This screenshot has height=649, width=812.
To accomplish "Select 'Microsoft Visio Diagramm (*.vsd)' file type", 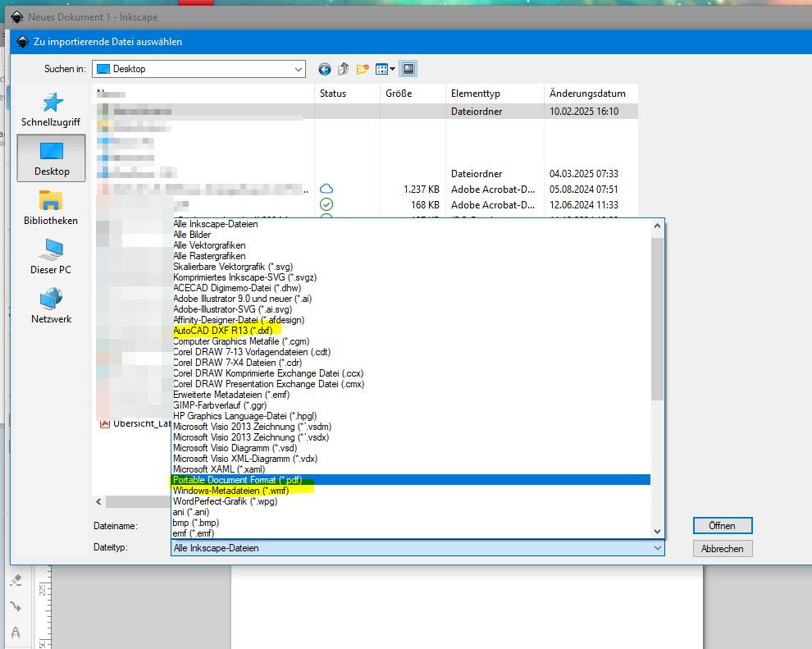I will click(235, 448).
